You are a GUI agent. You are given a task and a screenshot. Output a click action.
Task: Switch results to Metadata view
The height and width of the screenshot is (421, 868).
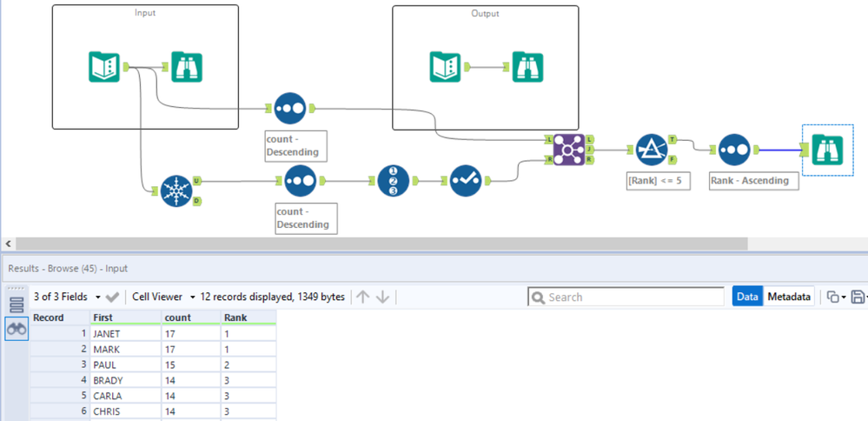click(789, 297)
